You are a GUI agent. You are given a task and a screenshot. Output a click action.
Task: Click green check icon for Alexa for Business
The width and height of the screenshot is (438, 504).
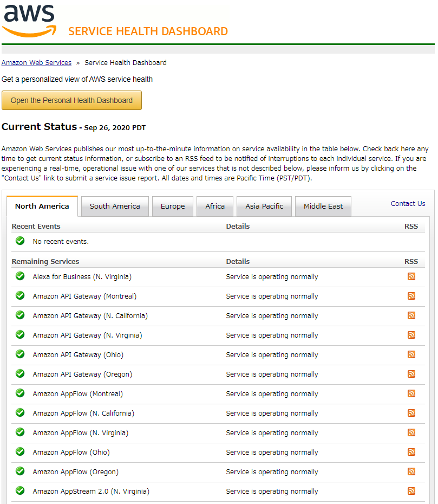tap(20, 276)
